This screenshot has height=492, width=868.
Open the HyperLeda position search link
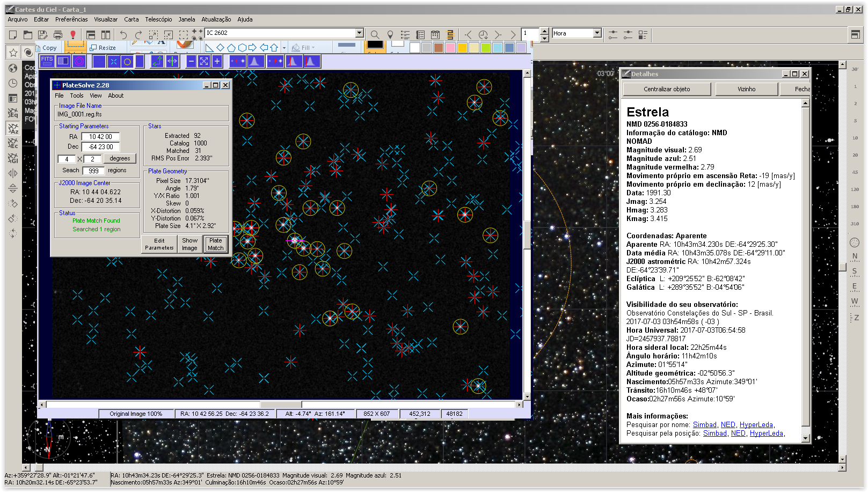(766, 433)
